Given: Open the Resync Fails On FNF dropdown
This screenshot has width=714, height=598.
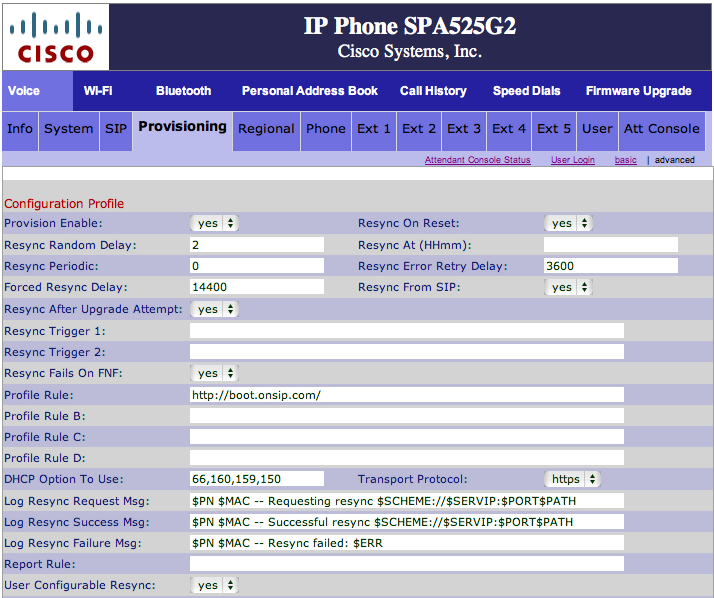Looking at the screenshot, I should [214, 373].
